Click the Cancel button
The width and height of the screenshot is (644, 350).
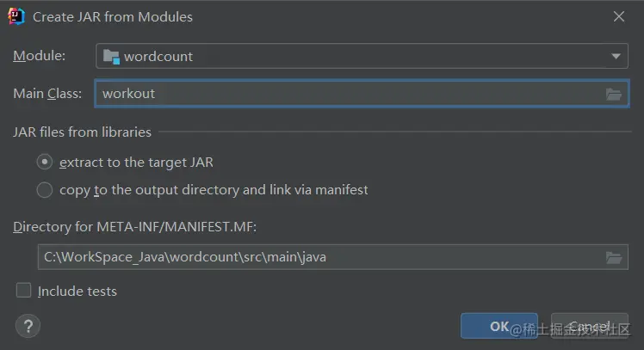click(590, 326)
